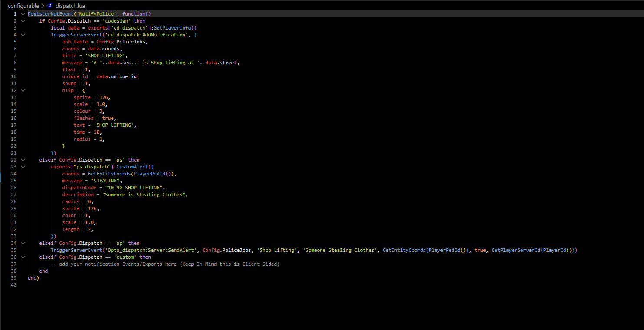Collapse the elseif 'op' block on line 34

(x=23, y=243)
